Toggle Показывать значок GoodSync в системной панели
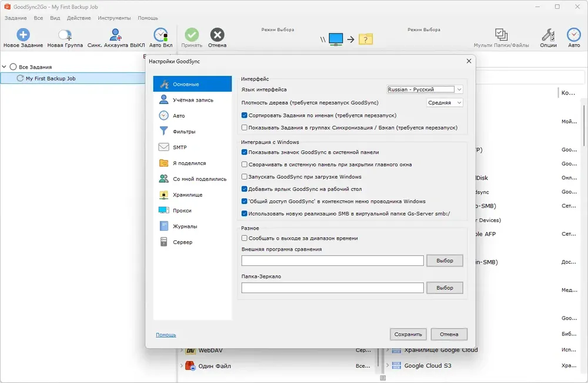This screenshot has width=588, height=383. (244, 152)
